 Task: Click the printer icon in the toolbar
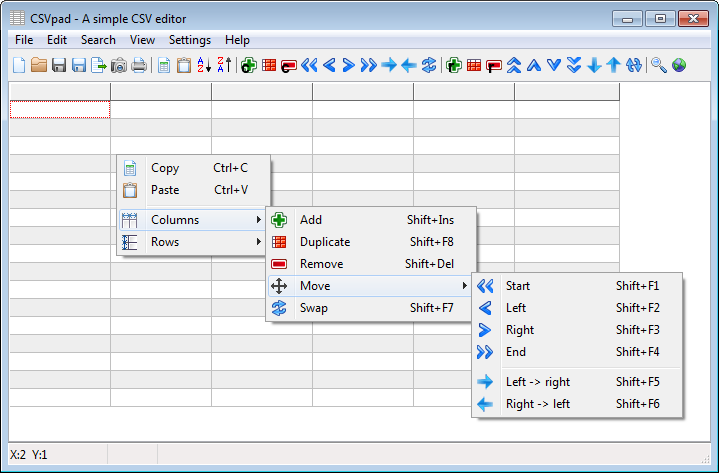click(139, 66)
